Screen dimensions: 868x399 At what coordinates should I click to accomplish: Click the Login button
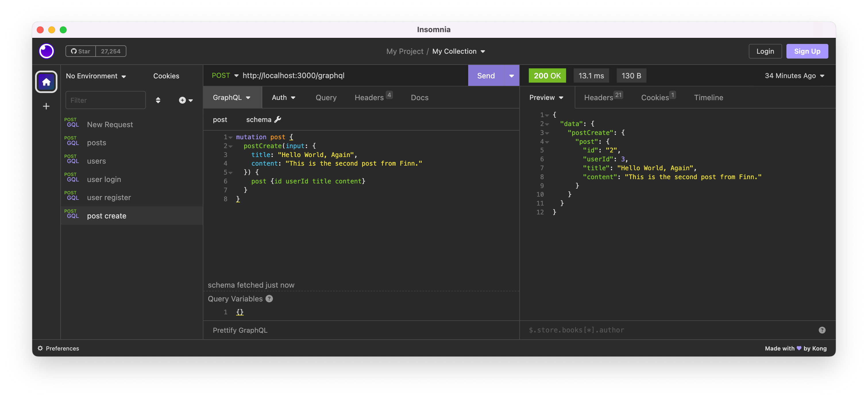click(x=765, y=51)
